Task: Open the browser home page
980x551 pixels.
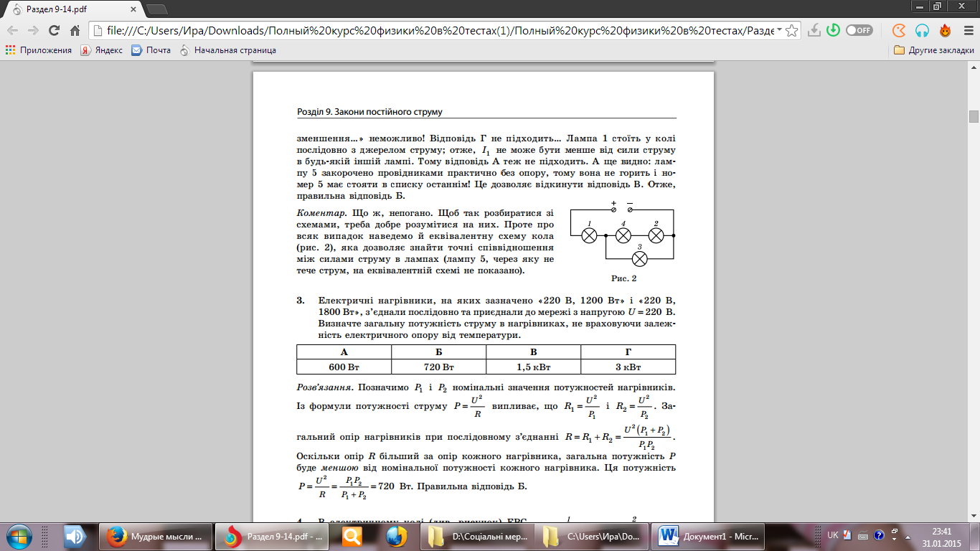Action: coord(75,30)
